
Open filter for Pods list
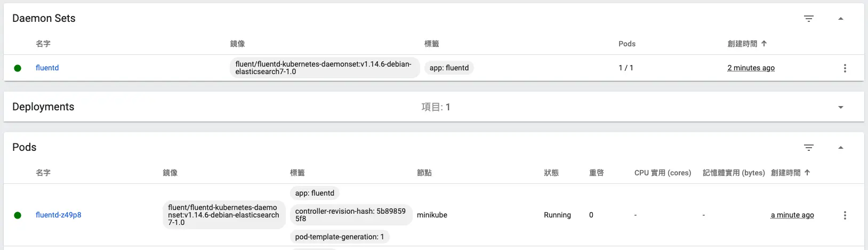click(x=808, y=148)
